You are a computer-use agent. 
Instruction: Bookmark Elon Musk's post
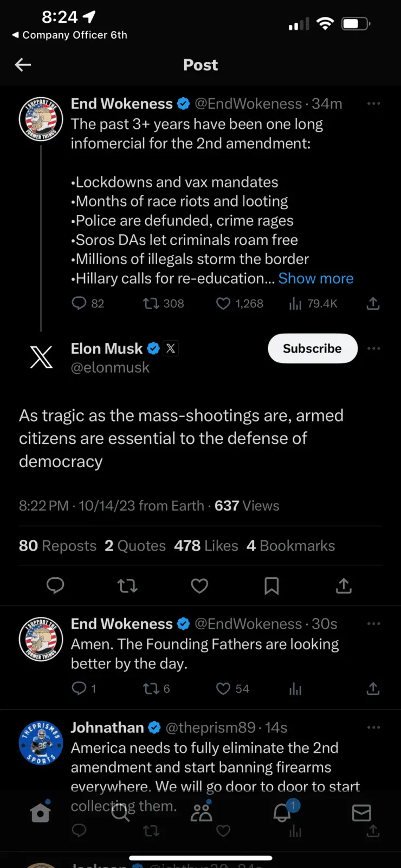coord(271,586)
